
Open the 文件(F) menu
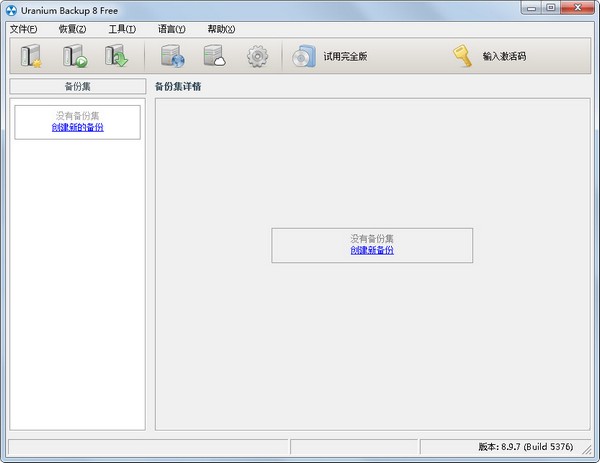click(23, 29)
